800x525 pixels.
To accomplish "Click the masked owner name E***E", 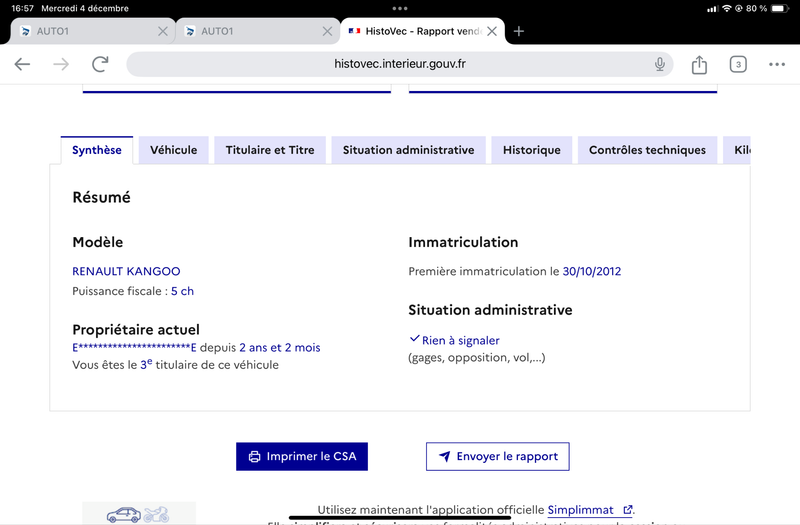I will 134,347.
